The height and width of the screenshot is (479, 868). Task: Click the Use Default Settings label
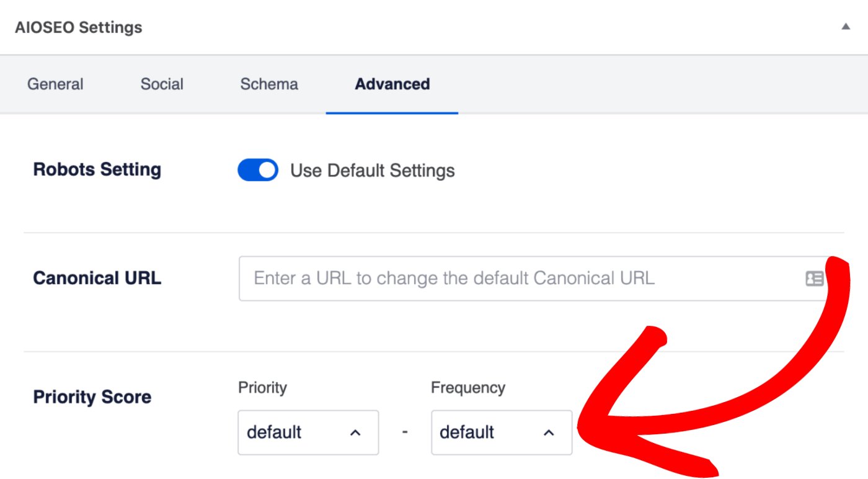tap(373, 171)
